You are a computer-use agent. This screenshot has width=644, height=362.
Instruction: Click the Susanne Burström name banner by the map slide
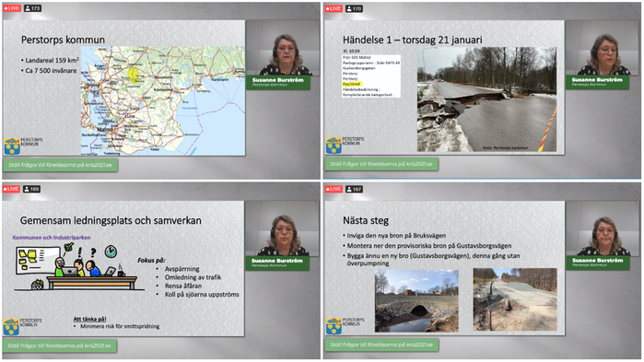point(278,82)
